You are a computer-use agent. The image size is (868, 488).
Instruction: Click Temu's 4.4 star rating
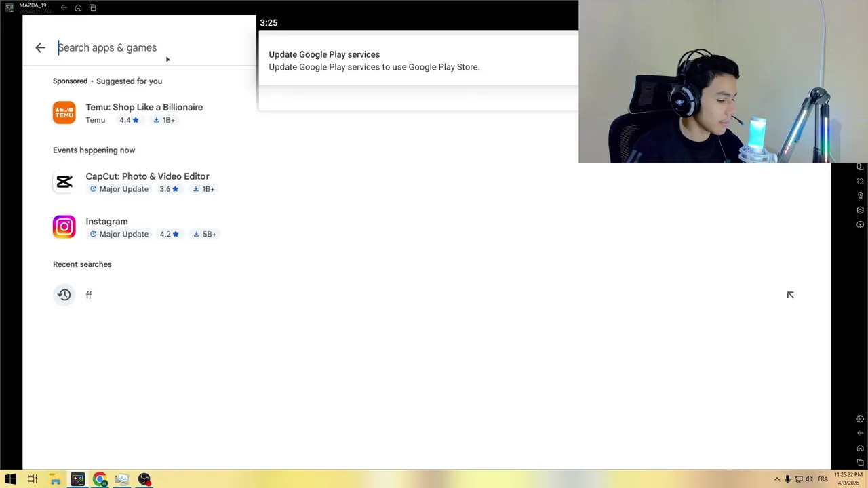point(129,120)
